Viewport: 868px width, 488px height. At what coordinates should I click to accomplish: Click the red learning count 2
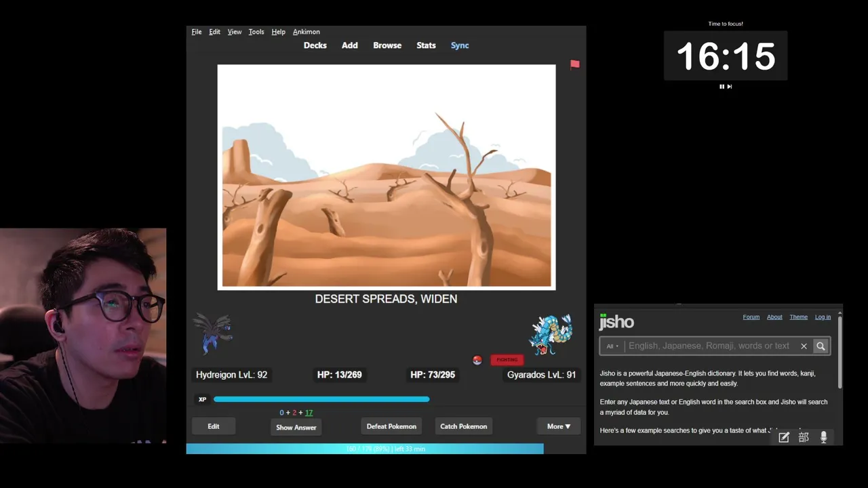[294, 413]
